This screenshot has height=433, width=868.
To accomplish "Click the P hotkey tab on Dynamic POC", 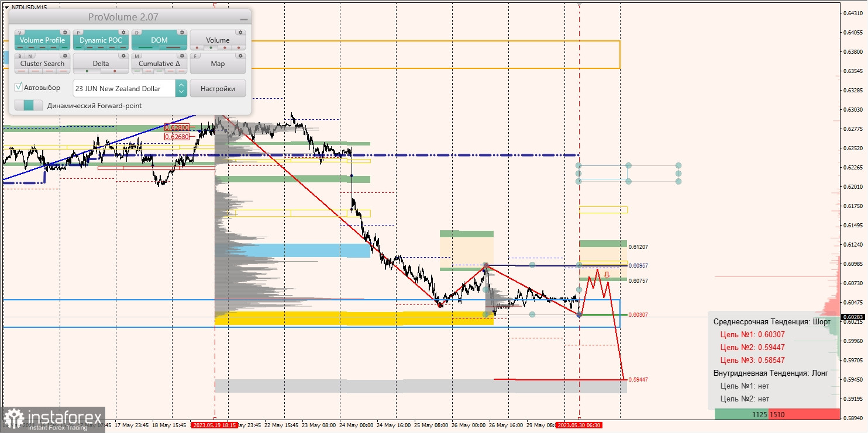I will pyautogui.click(x=80, y=33).
